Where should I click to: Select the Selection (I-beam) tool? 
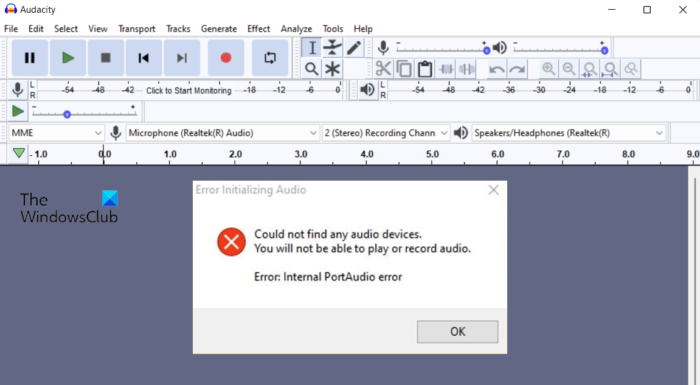pos(312,48)
